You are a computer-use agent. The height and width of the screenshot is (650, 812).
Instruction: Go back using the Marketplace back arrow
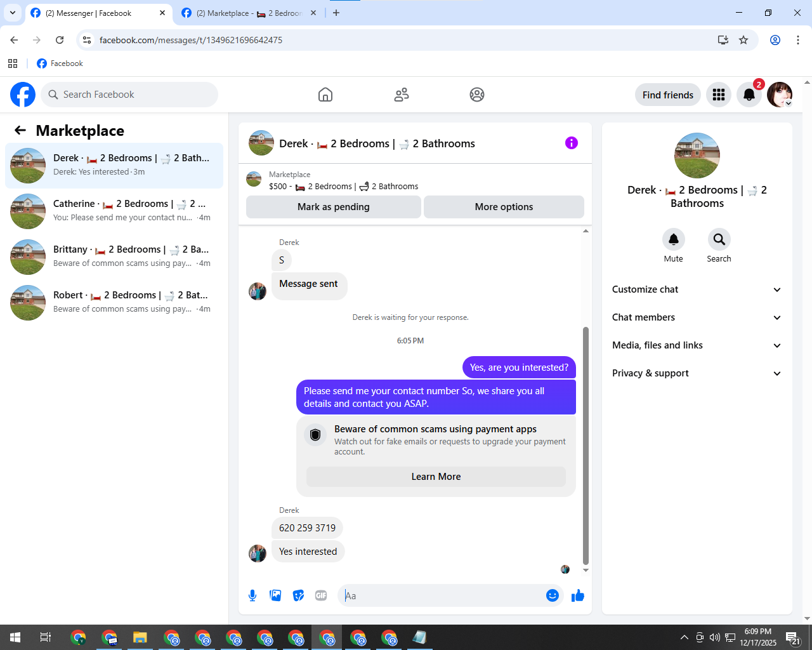click(x=20, y=130)
